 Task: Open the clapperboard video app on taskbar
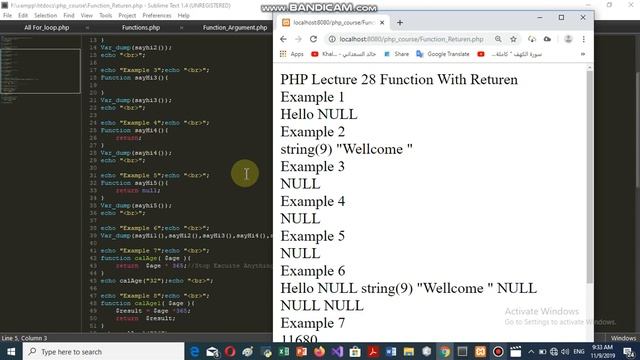(x=516, y=351)
